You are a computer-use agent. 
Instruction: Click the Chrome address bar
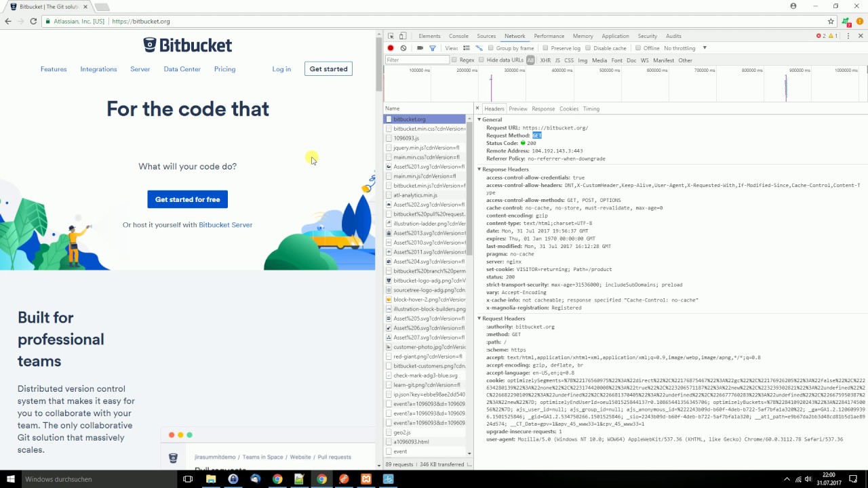click(434, 21)
